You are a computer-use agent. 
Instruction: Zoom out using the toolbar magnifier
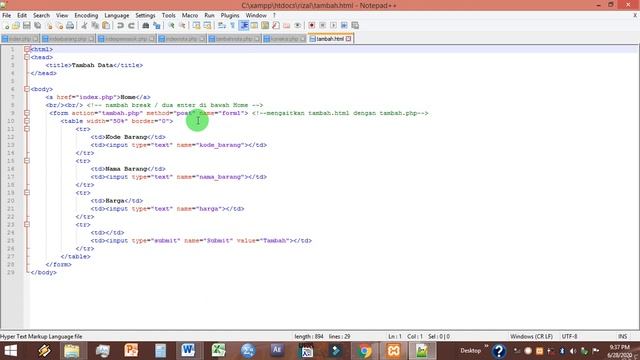[x=182, y=25]
